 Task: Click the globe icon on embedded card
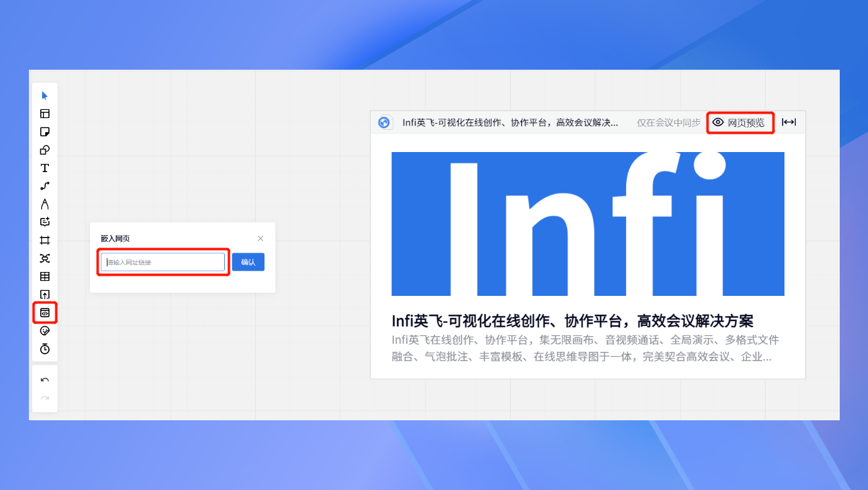pos(384,122)
